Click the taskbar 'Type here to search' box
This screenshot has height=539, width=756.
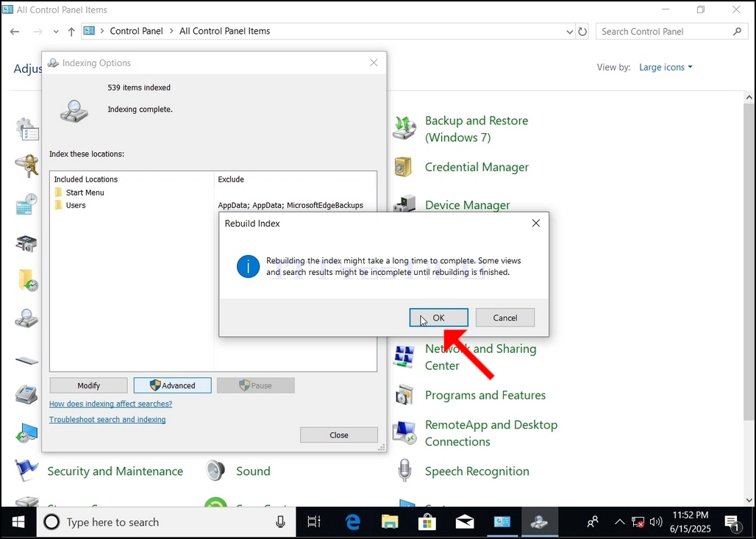pos(166,522)
